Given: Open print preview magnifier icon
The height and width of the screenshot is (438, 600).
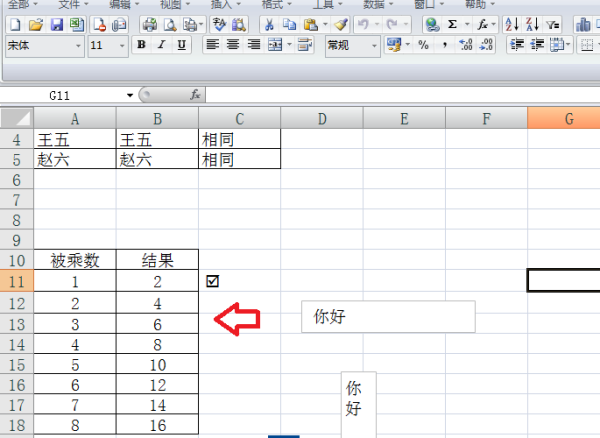Looking at the screenshot, I should (170, 25).
